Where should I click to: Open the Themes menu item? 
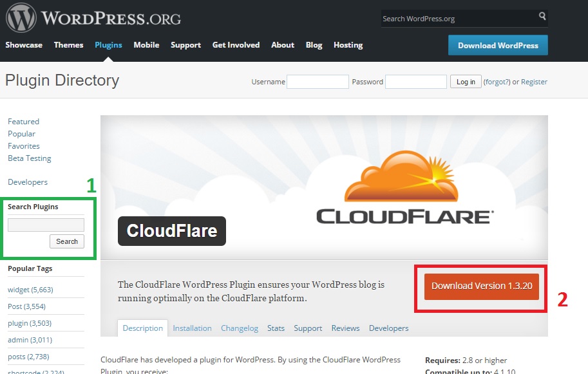69,45
